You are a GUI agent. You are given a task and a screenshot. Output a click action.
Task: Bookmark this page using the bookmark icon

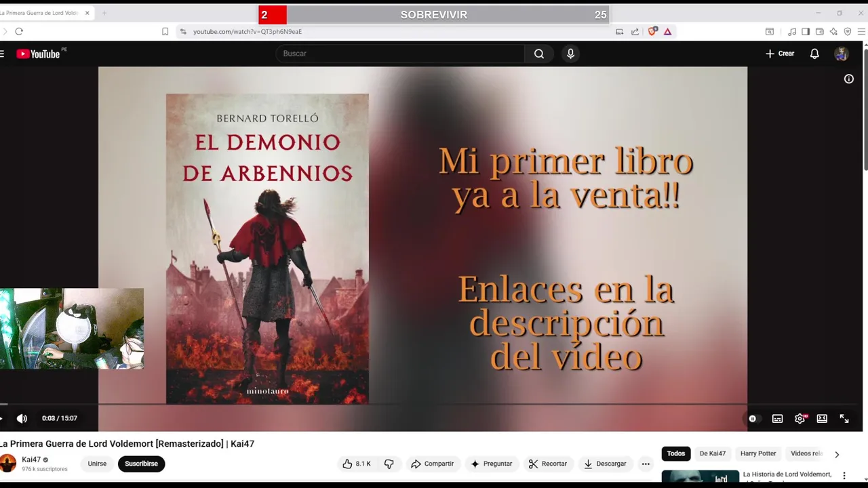(165, 31)
